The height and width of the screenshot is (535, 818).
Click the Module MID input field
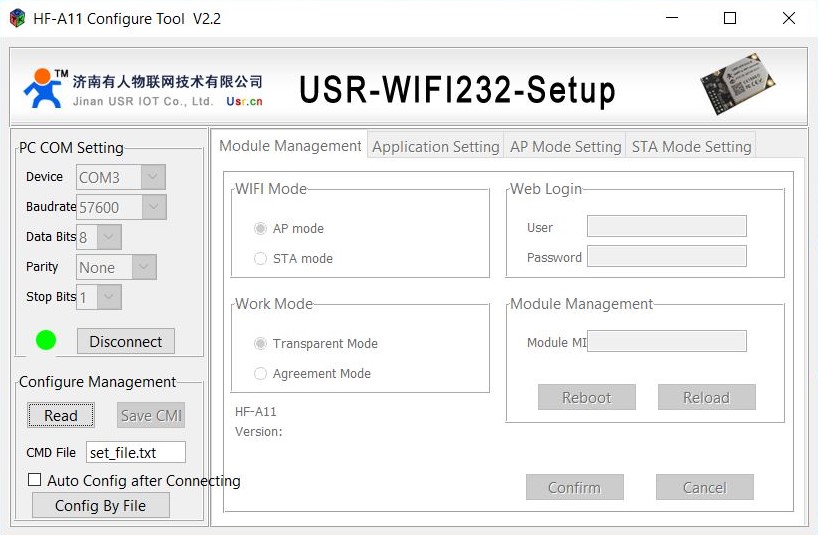click(x=667, y=341)
